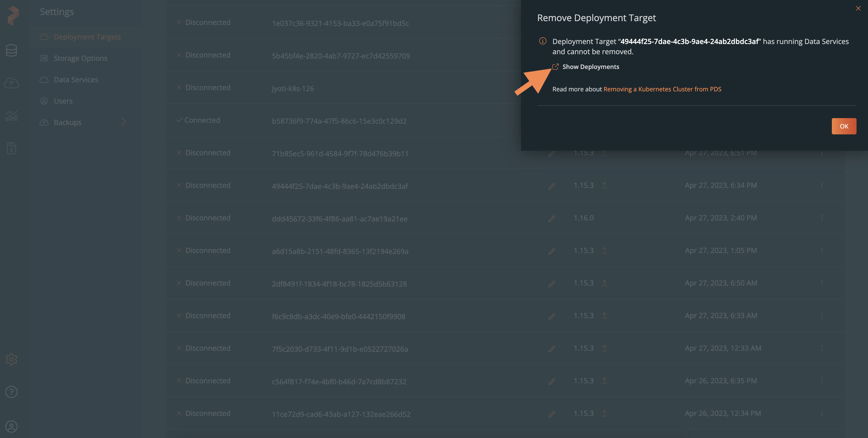Edit name of target 7f5c2030 with pencil icon
Image resolution: width=868 pixels, height=438 pixels.
[x=552, y=349]
